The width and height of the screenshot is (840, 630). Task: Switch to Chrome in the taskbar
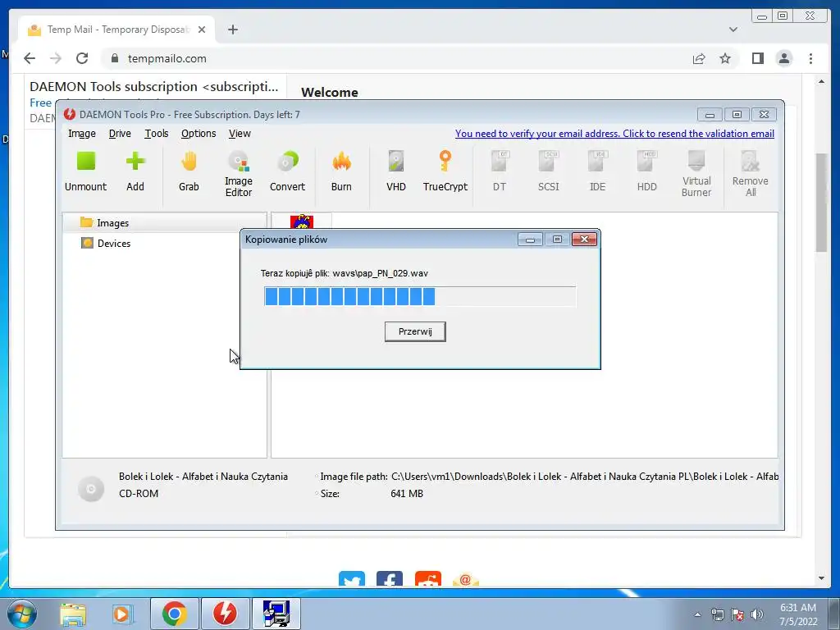click(174, 614)
